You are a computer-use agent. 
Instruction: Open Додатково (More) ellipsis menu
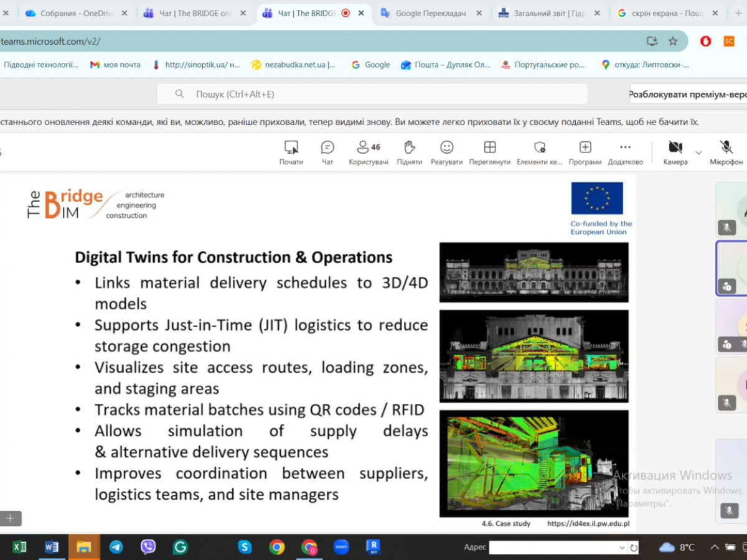coord(625,147)
